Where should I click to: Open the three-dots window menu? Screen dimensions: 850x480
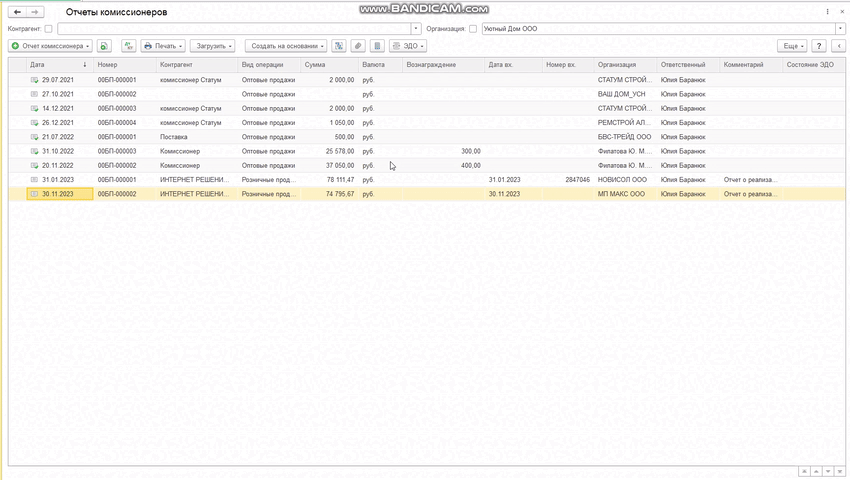pyautogui.click(x=827, y=11)
